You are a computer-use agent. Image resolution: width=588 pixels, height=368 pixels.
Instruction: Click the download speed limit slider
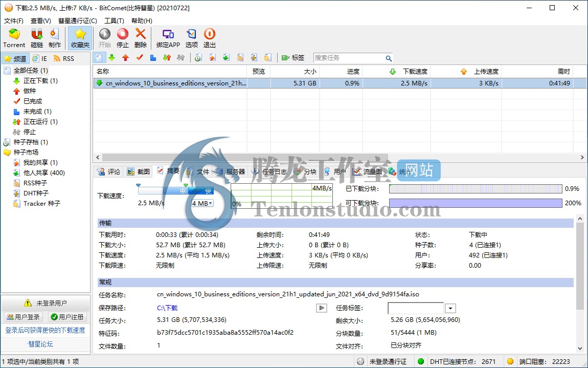coord(176,190)
